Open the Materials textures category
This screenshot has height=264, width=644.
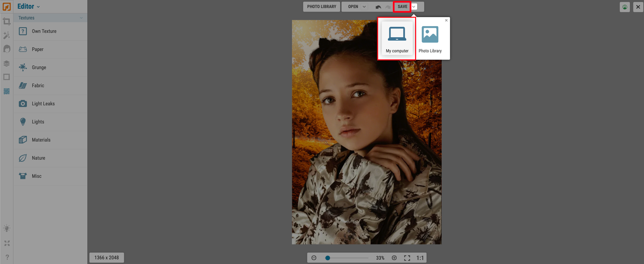pos(50,140)
